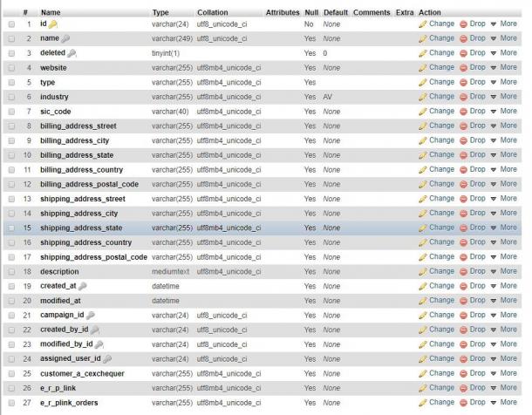Click the index key icon beside campaign_id
The height and width of the screenshot is (415, 532).
click(x=90, y=316)
